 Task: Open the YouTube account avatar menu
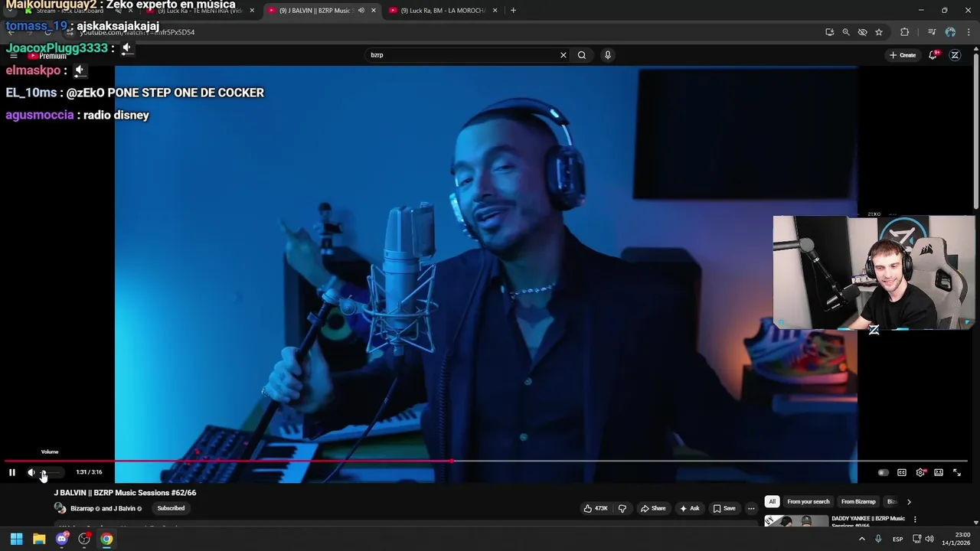click(x=955, y=55)
